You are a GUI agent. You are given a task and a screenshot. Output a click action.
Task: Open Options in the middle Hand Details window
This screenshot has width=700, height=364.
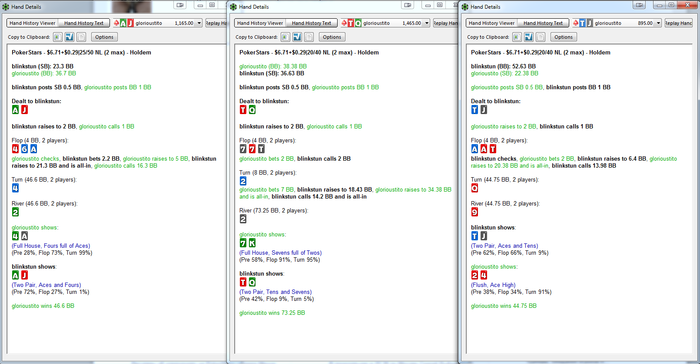332,37
